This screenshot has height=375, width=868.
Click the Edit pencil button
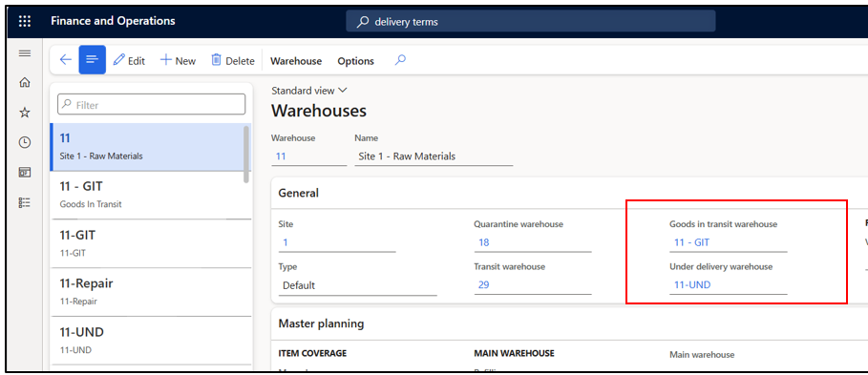click(x=129, y=61)
